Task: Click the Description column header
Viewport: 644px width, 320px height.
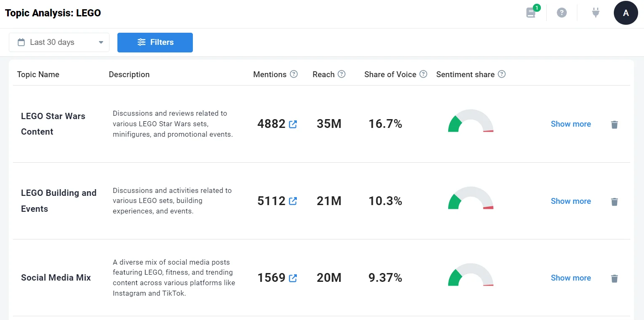Action: (129, 75)
